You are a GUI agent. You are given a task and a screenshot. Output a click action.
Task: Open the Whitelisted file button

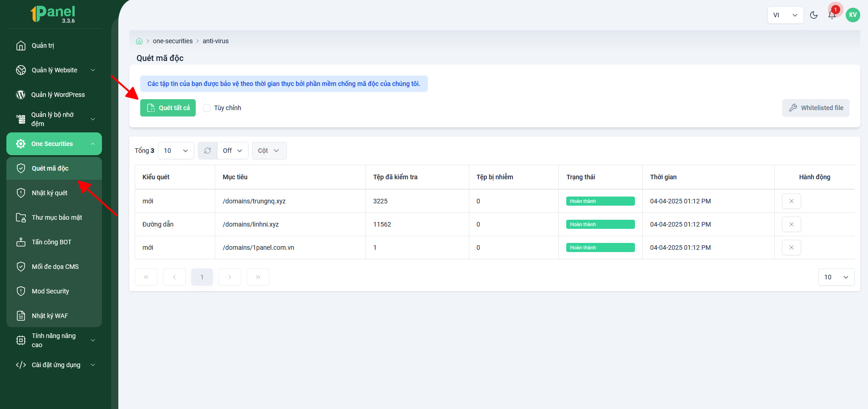(x=816, y=108)
